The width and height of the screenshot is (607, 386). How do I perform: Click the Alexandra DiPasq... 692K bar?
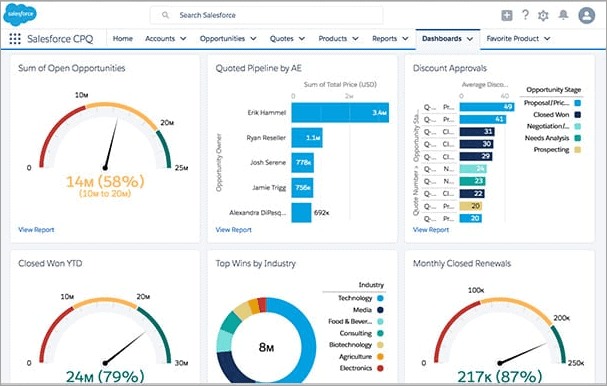point(301,213)
